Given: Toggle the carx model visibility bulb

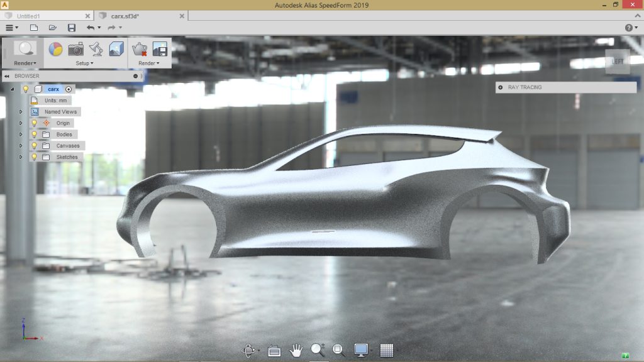Looking at the screenshot, I should pos(26,89).
